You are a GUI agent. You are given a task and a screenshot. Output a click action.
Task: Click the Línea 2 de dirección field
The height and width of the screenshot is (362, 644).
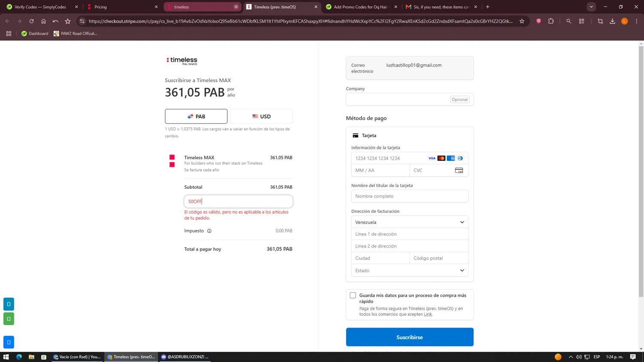410,246
